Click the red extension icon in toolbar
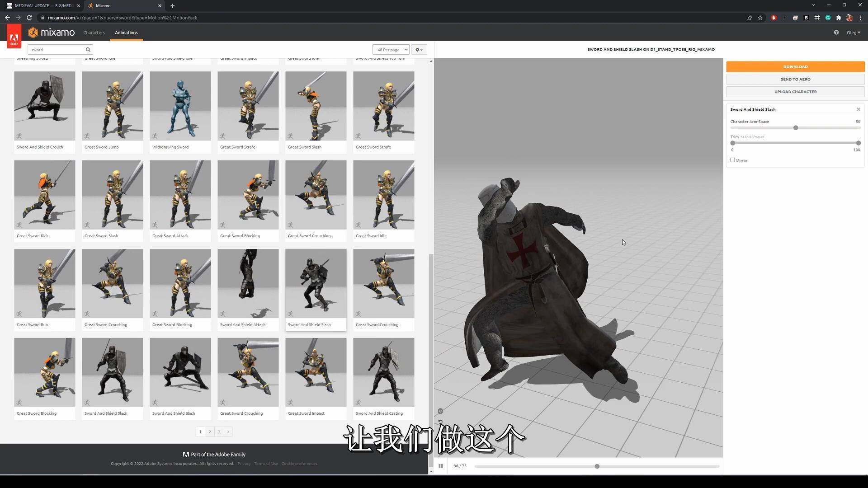 point(774,18)
